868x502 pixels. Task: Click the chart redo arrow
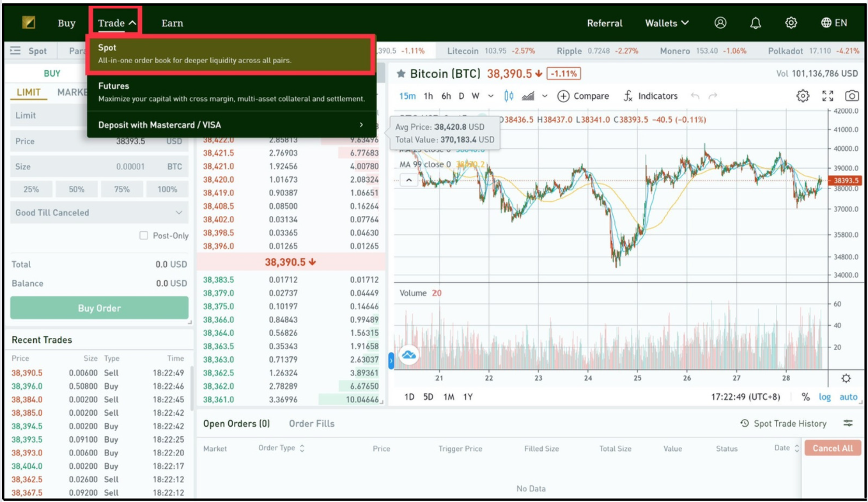(713, 96)
